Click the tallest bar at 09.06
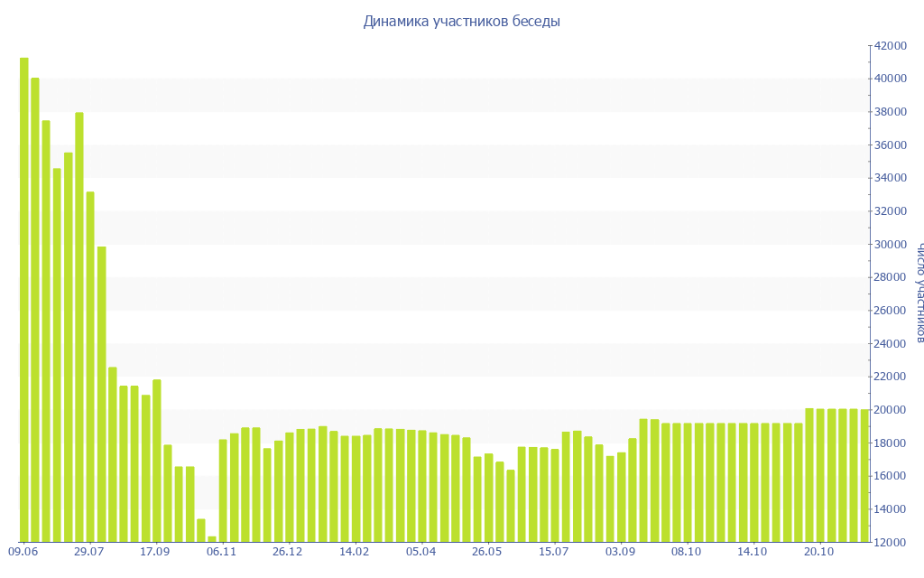 coord(24,300)
